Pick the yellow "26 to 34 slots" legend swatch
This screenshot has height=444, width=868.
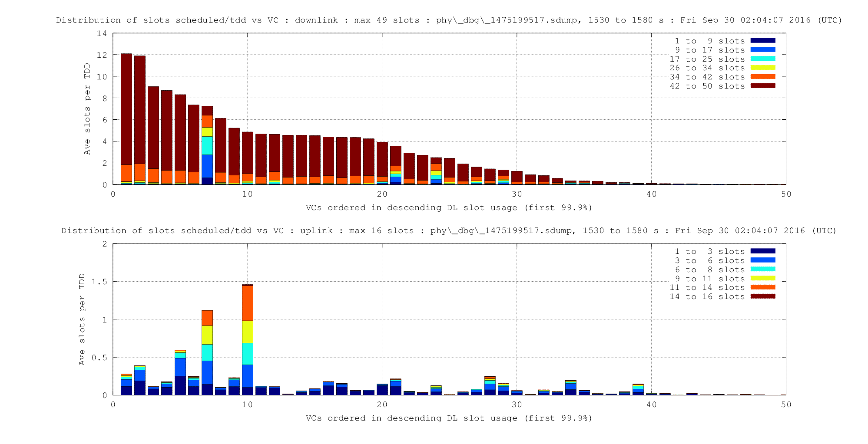[762, 68]
